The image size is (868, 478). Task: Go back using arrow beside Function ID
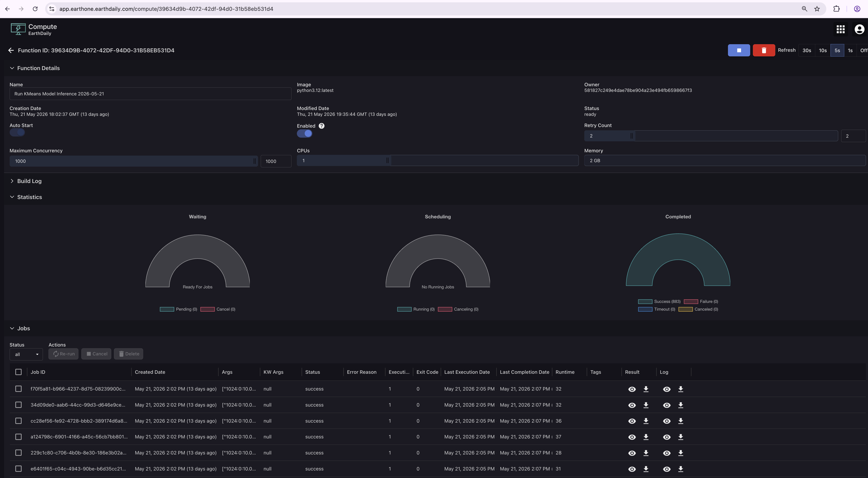(11, 50)
